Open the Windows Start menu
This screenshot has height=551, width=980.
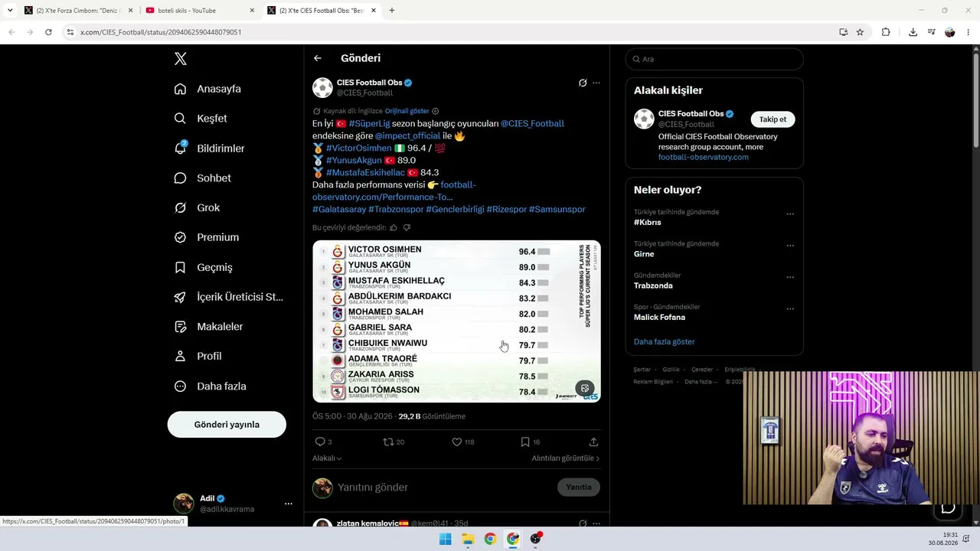(445, 539)
